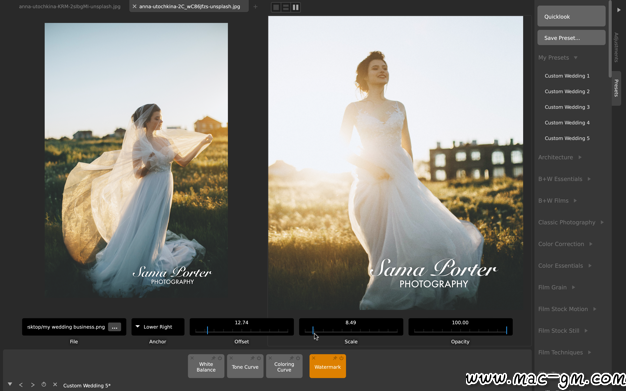The height and width of the screenshot is (391, 626).
Task: Select the White Balance tool tile
Action: (206, 367)
